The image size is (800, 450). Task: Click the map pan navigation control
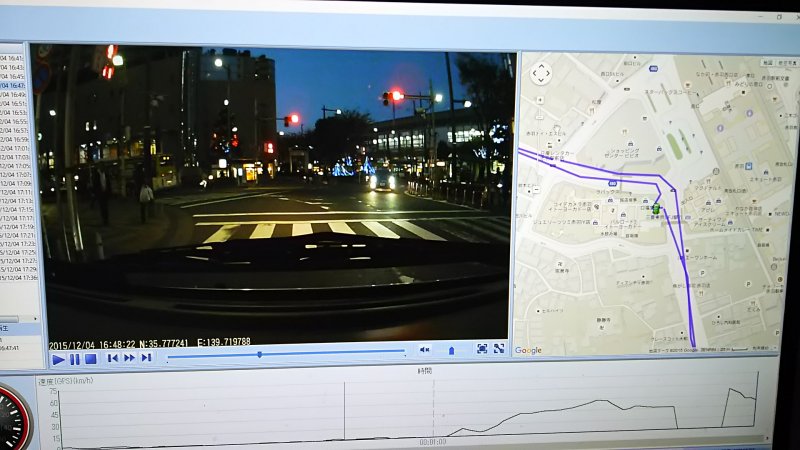[x=540, y=74]
